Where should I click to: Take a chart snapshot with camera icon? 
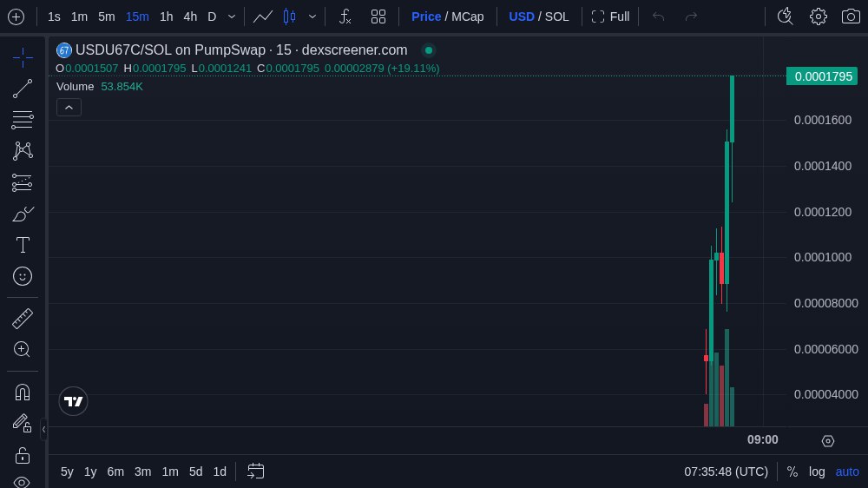pyautogui.click(x=851, y=16)
